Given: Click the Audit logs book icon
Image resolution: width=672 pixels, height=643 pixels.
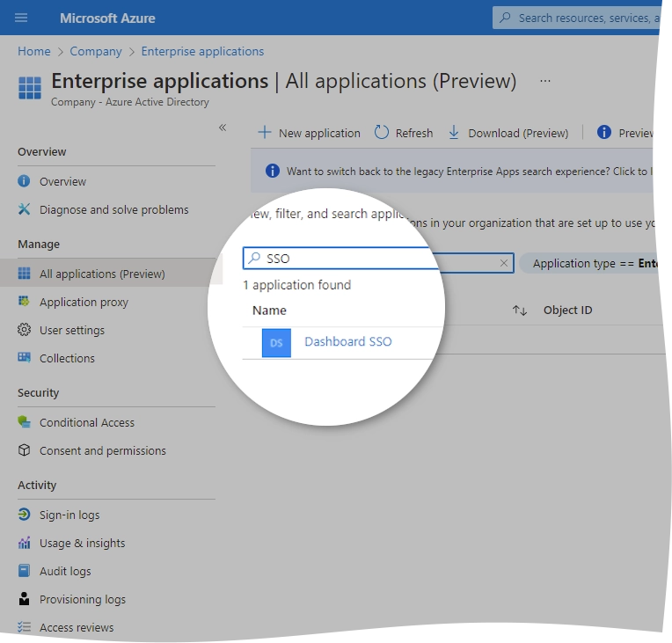Looking at the screenshot, I should tap(24, 571).
